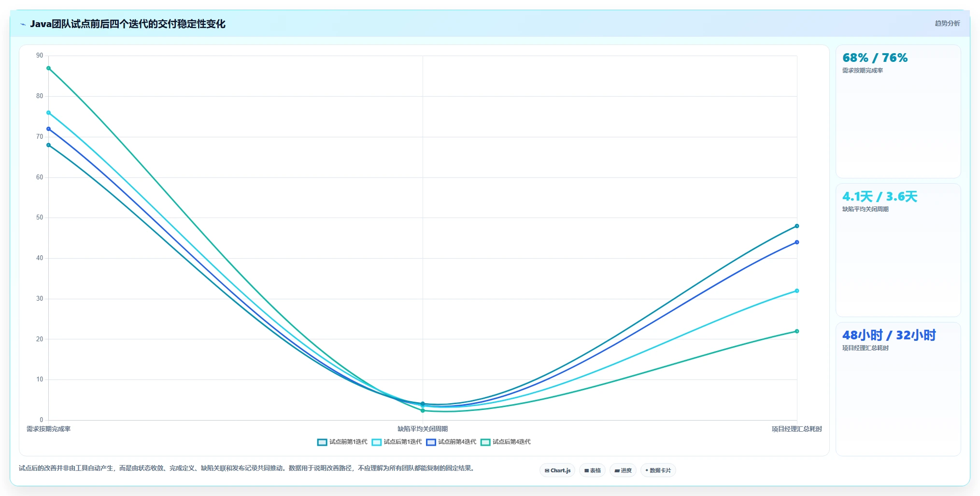Click the 试点前第1迭代 point at 需求按期完成率 (68)
This screenshot has width=980, height=496.
coord(48,145)
